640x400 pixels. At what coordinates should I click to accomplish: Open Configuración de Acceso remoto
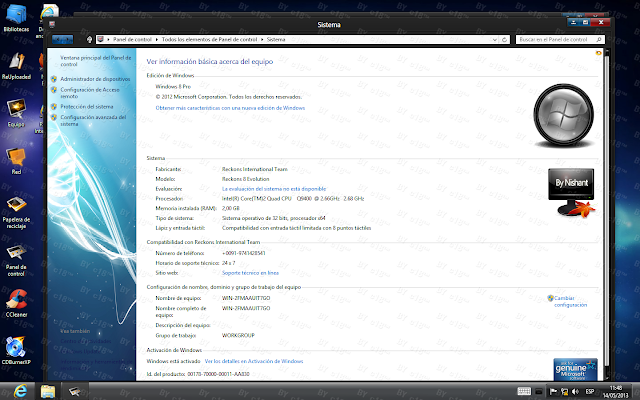point(90,93)
